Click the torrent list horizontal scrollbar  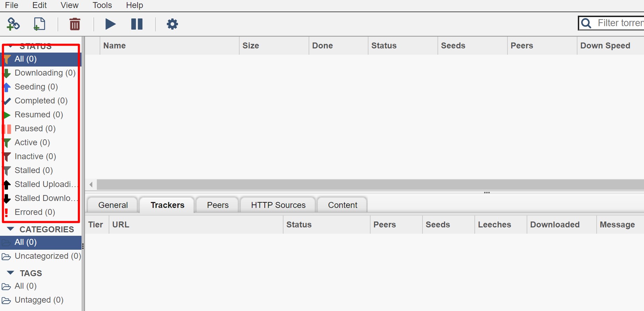pos(370,185)
